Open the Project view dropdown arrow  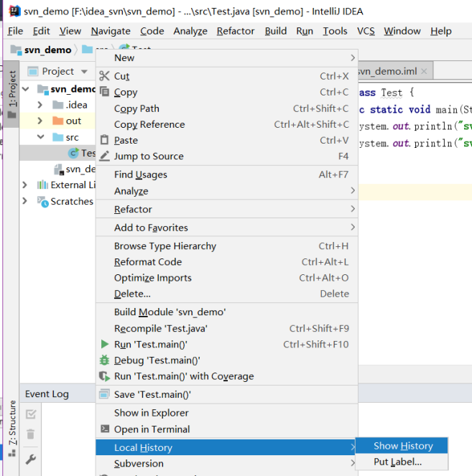point(84,72)
